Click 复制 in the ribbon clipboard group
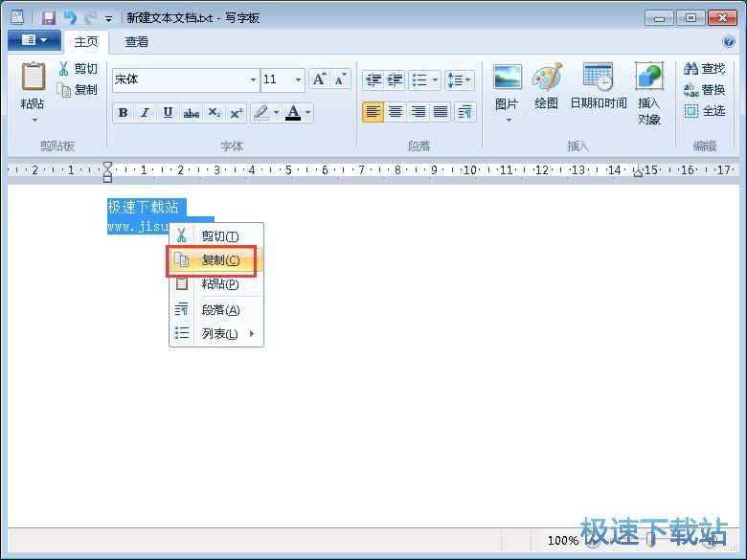Image resolution: width=747 pixels, height=560 pixels. pos(78,90)
